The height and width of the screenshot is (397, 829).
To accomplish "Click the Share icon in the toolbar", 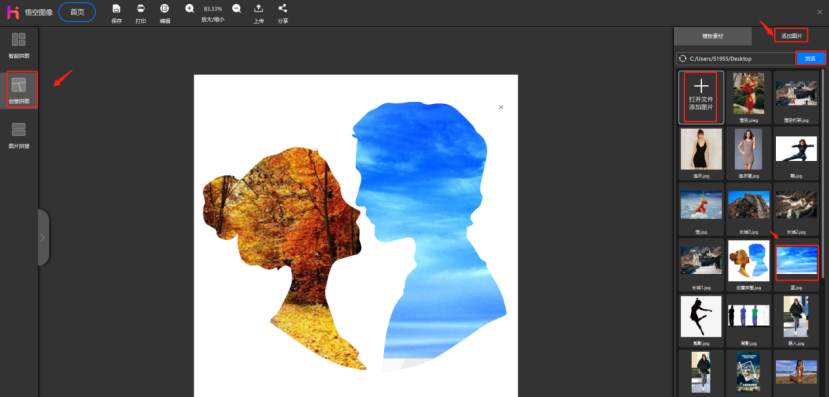I will (x=283, y=8).
